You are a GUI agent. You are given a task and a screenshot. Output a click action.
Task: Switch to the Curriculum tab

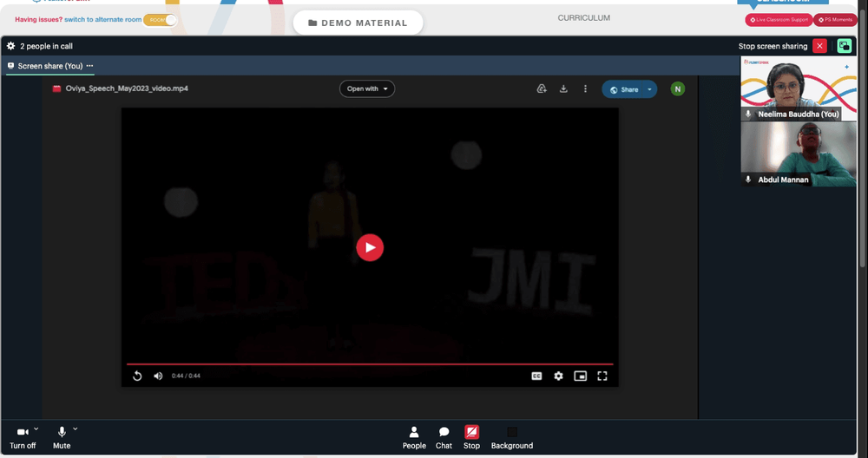coord(584,17)
